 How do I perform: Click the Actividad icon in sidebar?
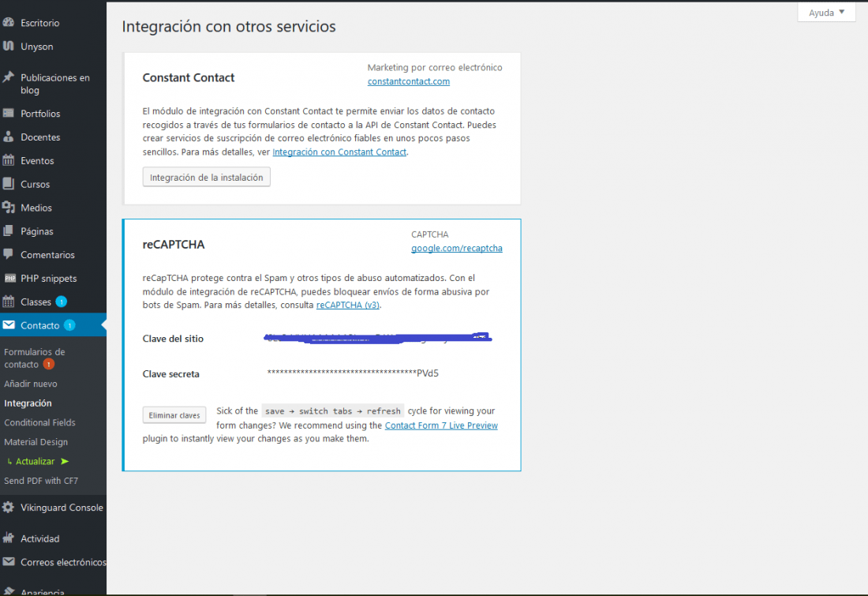click(x=9, y=538)
